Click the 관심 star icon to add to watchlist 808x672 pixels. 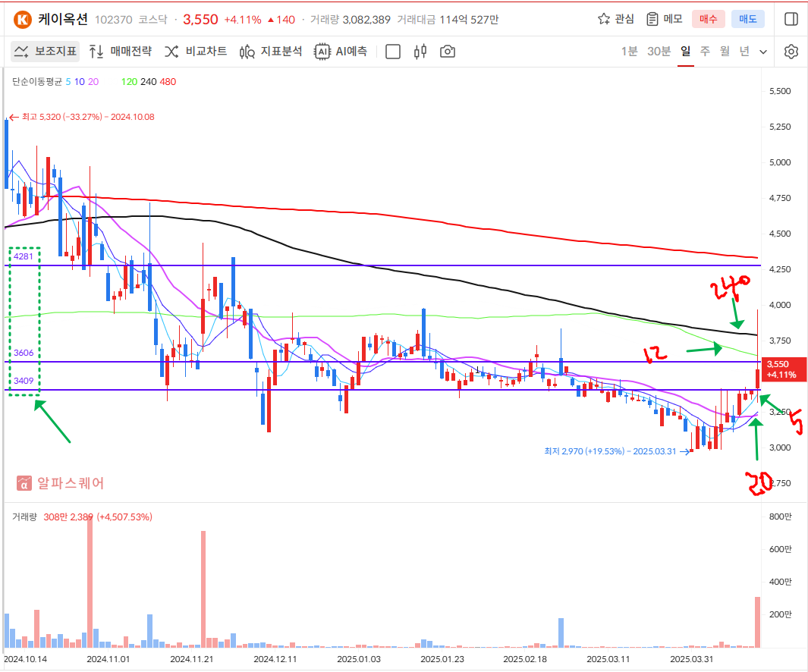pos(604,19)
